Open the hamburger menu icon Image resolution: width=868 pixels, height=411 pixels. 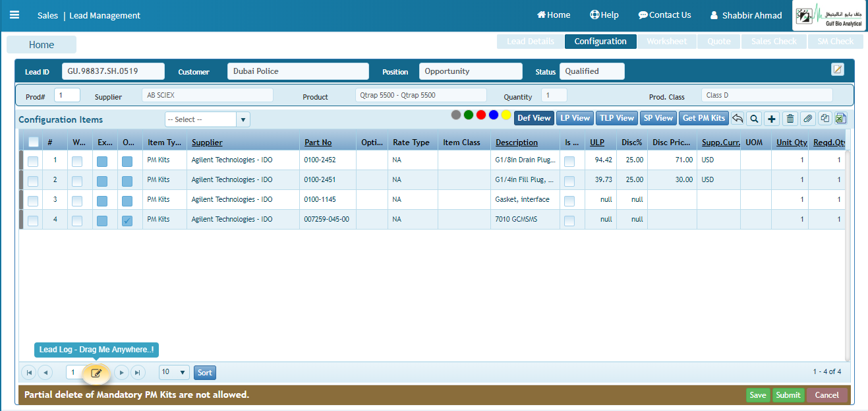click(x=14, y=15)
